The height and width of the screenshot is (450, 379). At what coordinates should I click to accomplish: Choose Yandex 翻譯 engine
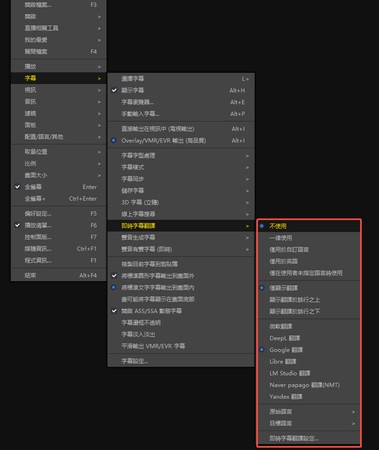pos(309,397)
